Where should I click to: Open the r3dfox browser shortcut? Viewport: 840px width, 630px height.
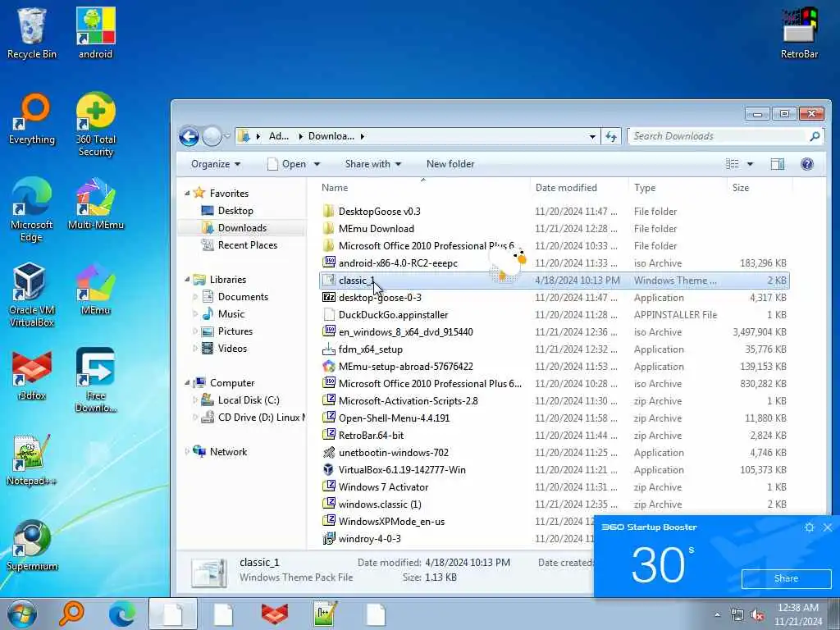pos(32,375)
